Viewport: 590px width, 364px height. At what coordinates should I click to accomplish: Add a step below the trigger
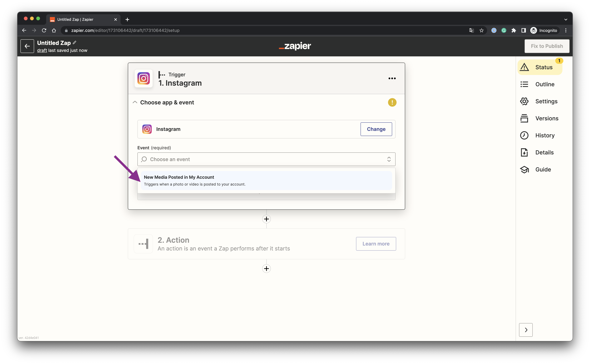(266, 219)
